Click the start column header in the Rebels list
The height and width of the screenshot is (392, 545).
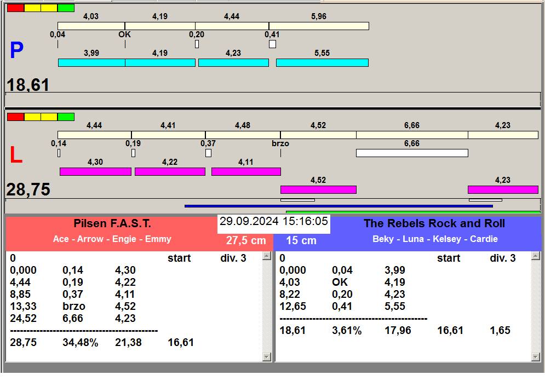[x=449, y=258]
